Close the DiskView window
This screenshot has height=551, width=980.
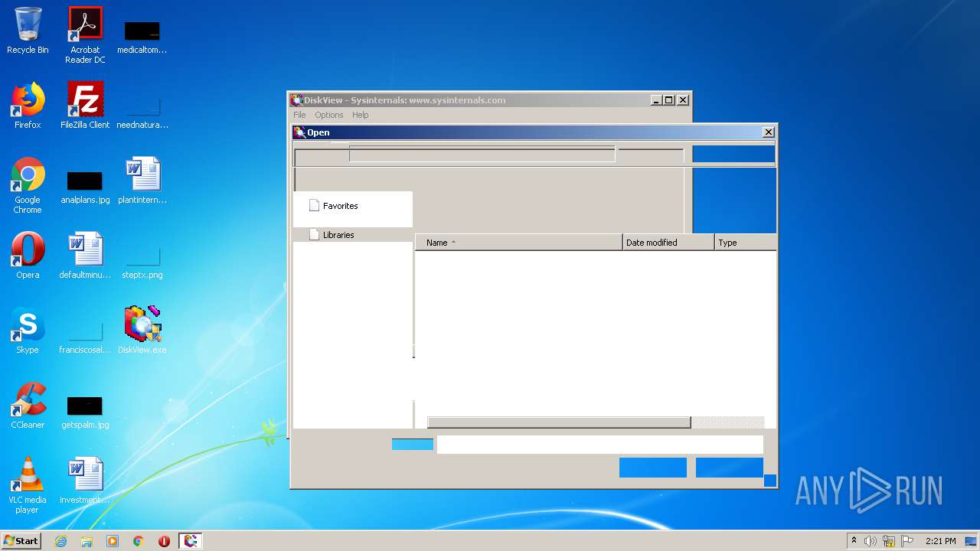683,100
